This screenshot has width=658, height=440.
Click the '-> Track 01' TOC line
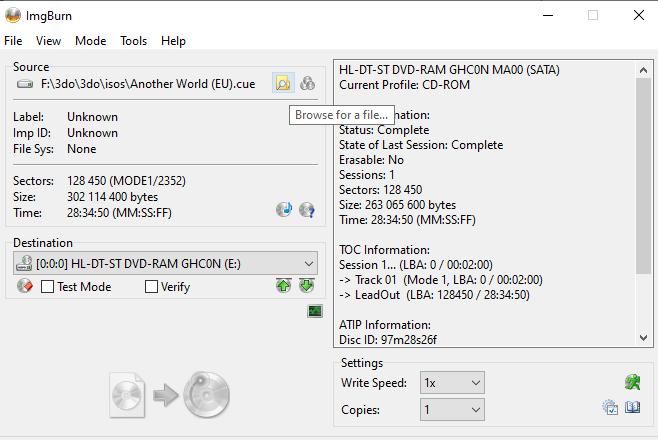click(x=441, y=280)
